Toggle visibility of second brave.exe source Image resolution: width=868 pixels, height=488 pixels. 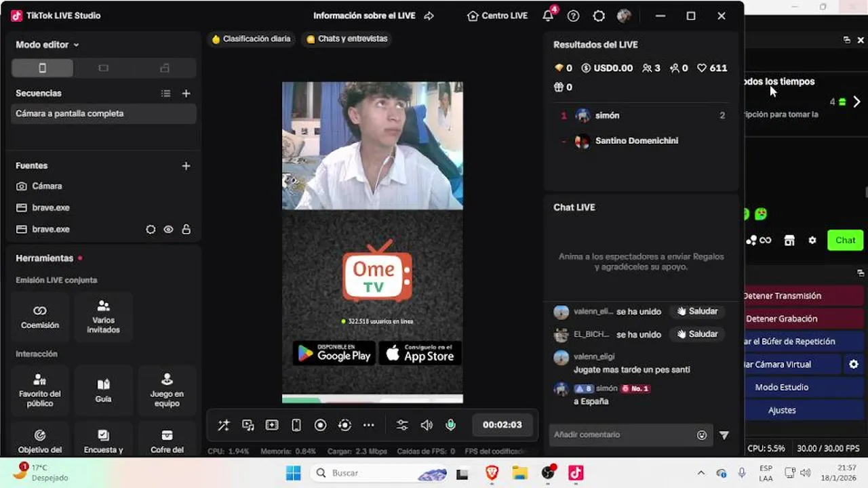[x=168, y=229]
